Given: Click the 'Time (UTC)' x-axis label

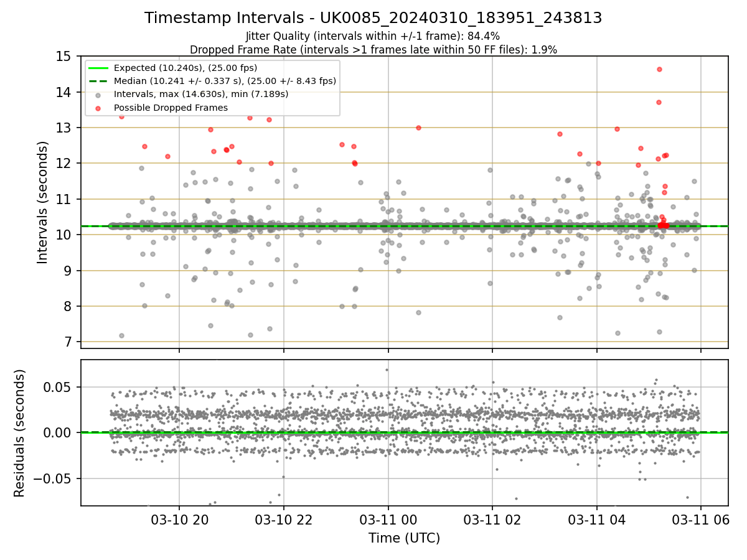Looking at the screenshot, I should pyautogui.click(x=404, y=538).
